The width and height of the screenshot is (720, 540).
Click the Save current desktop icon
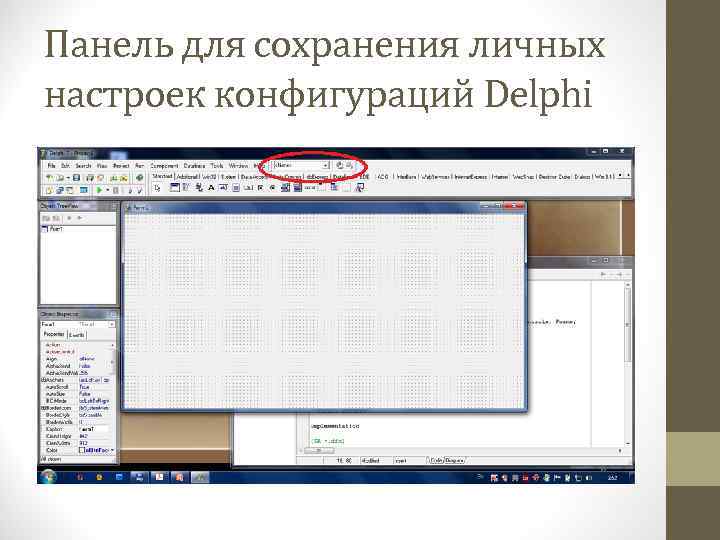[x=340, y=165]
